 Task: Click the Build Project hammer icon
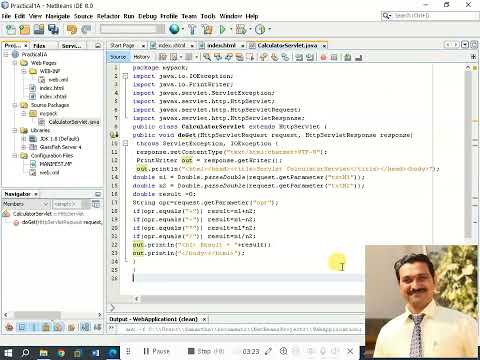click(x=192, y=30)
